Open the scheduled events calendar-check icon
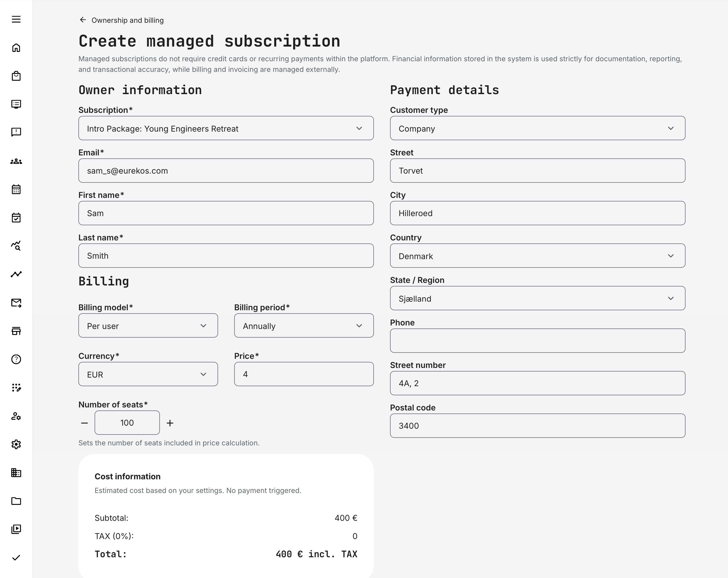The image size is (728, 578). [x=16, y=218]
